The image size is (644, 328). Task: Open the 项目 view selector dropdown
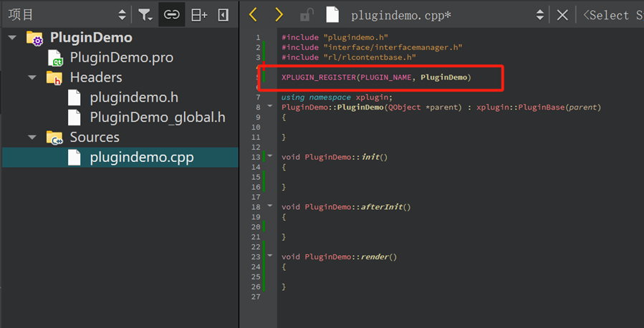(122, 14)
